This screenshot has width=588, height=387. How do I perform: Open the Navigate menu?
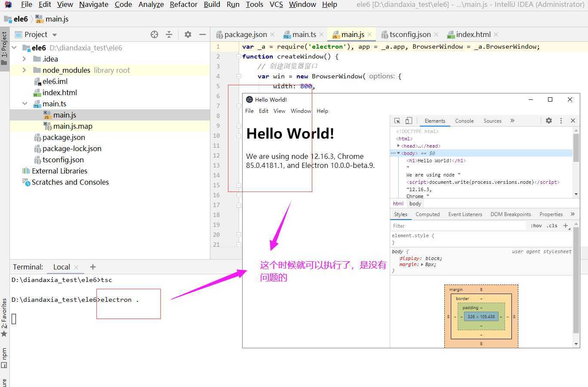click(94, 4)
